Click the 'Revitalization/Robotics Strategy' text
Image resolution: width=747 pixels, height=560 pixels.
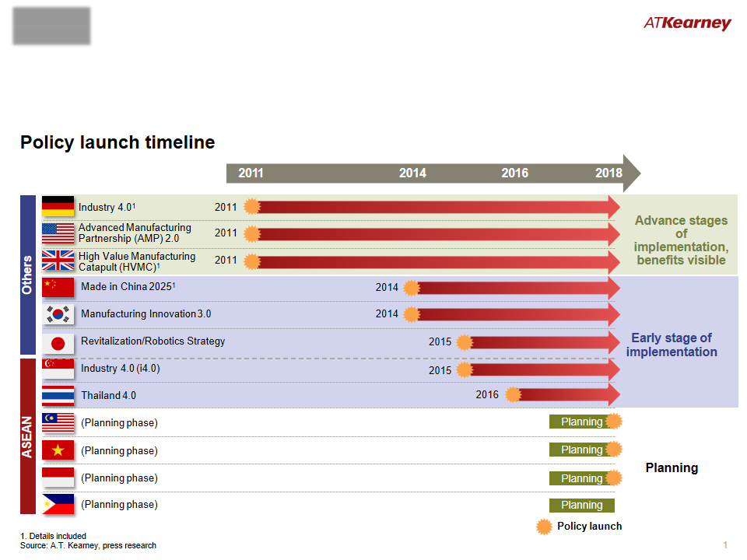pos(153,341)
